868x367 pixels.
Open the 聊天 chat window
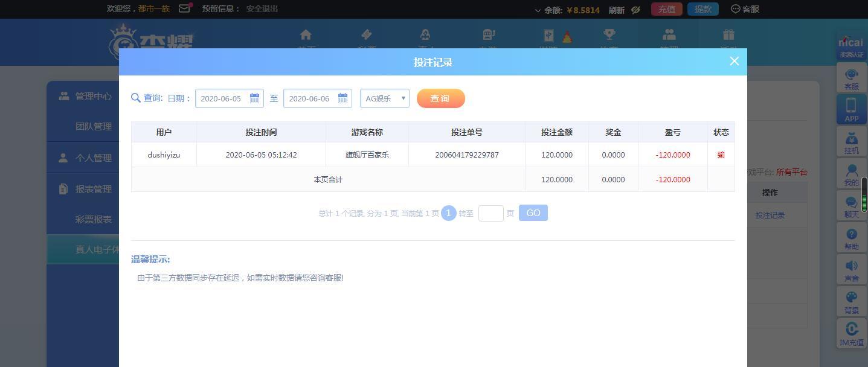click(x=851, y=205)
